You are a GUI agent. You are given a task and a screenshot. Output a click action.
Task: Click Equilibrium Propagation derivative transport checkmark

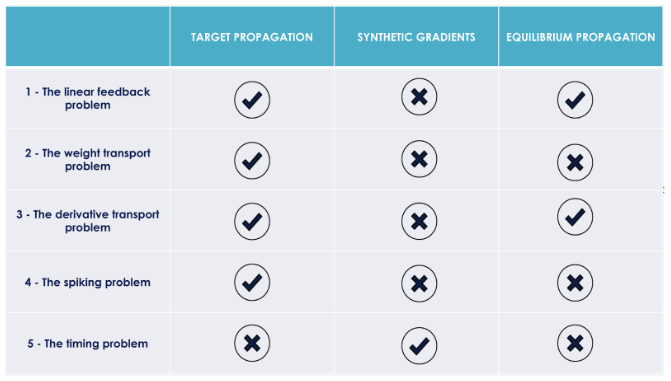(575, 217)
